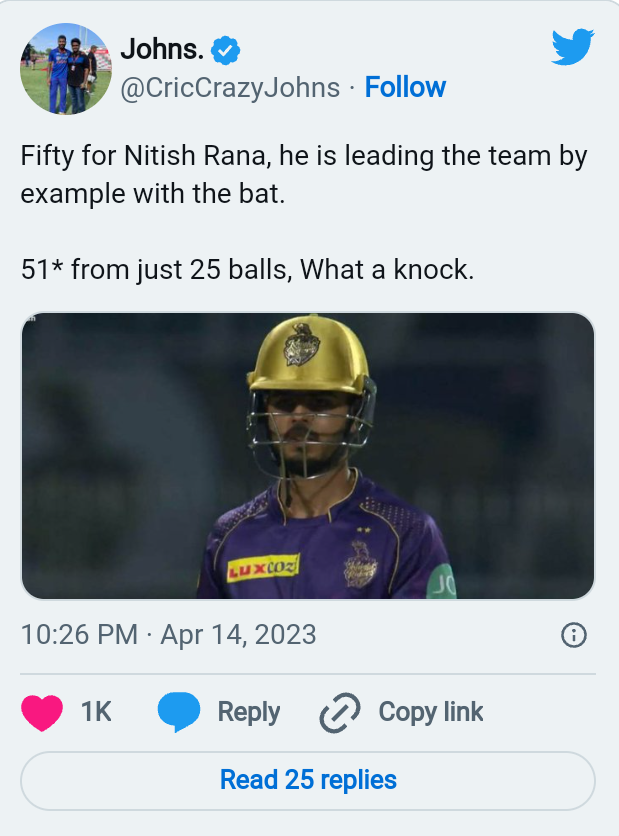Click the 1K likes count
Screen dimensions: 619x836
click(96, 712)
